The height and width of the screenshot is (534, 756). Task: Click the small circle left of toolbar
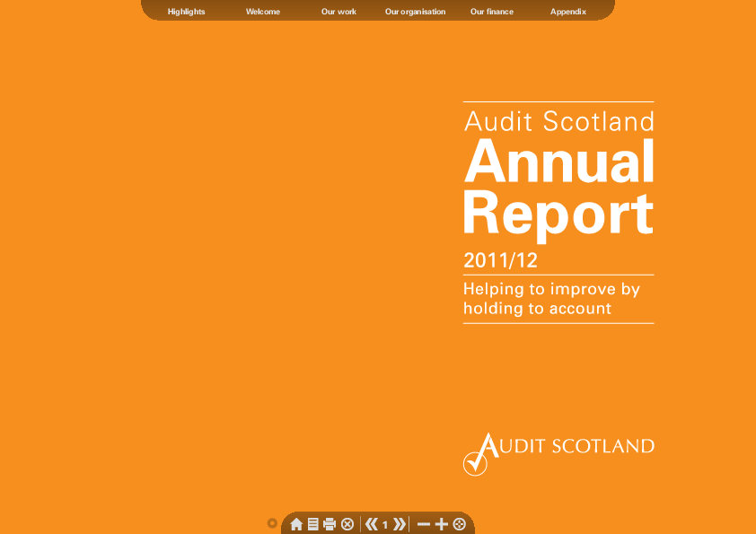[x=272, y=523]
